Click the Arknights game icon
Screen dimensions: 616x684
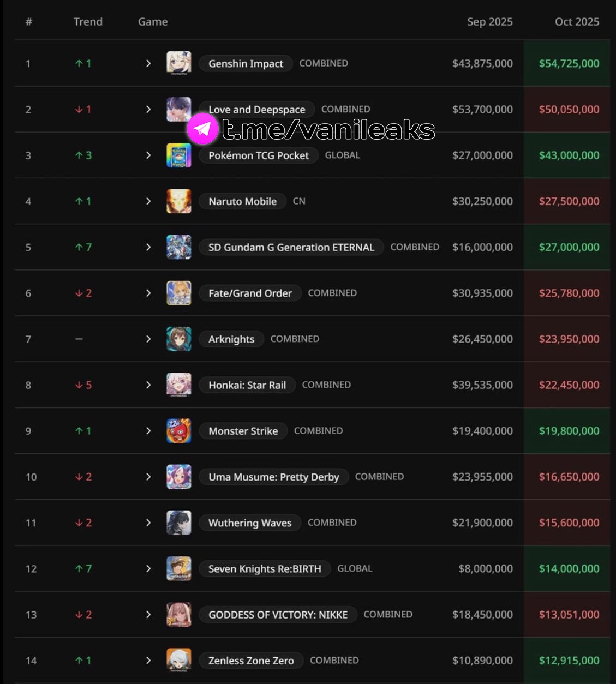[x=178, y=339]
